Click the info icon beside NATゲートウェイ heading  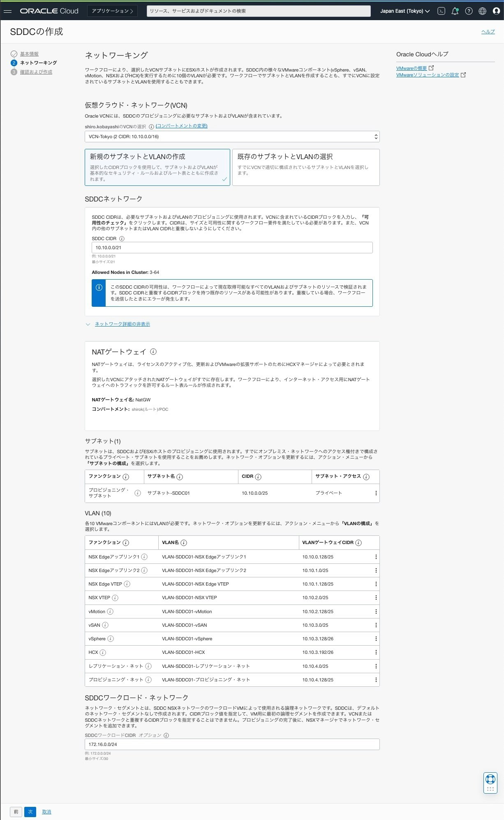pyautogui.click(x=153, y=352)
